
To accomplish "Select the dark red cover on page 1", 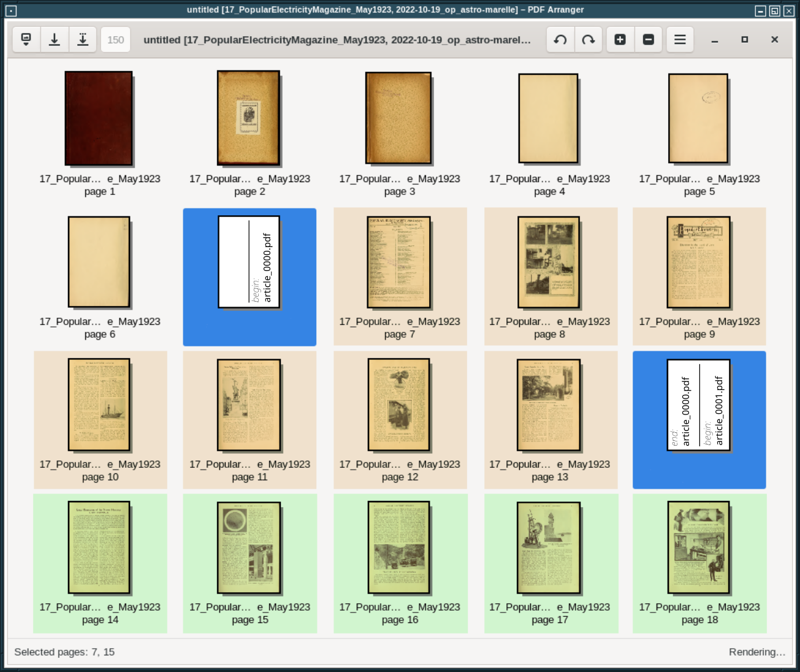I will 98,118.
